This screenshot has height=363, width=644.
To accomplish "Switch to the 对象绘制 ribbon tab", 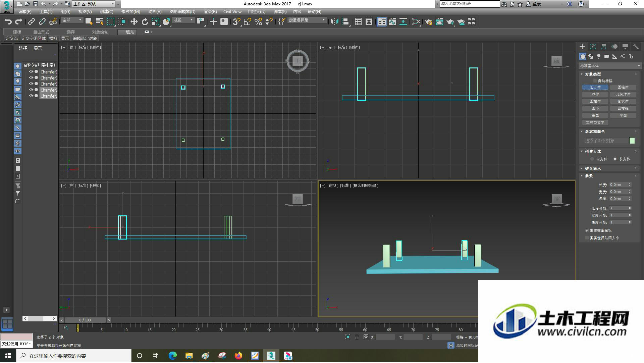I will (100, 32).
